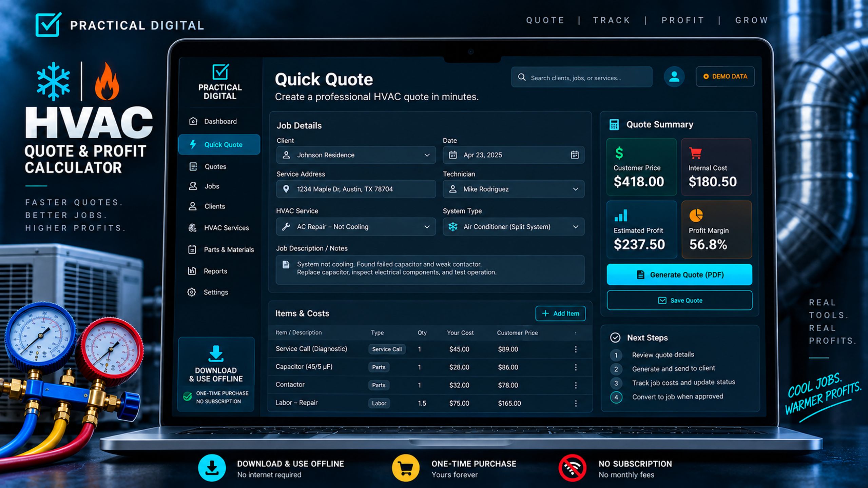Viewport: 868px width, 488px height.
Task: Click the Add Item button
Action: (560, 313)
